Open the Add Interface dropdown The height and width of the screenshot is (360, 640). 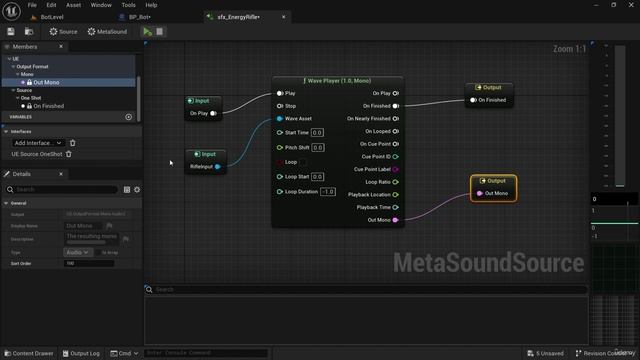pyautogui.click(x=38, y=143)
